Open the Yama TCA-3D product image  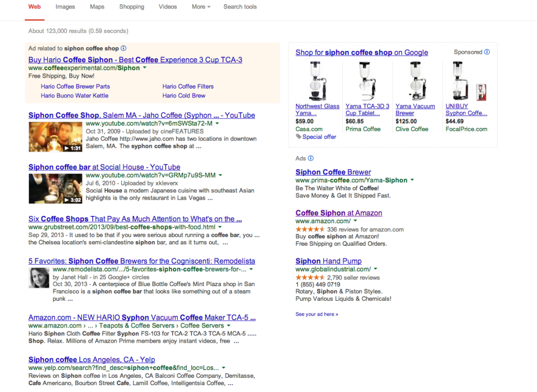pos(367,81)
